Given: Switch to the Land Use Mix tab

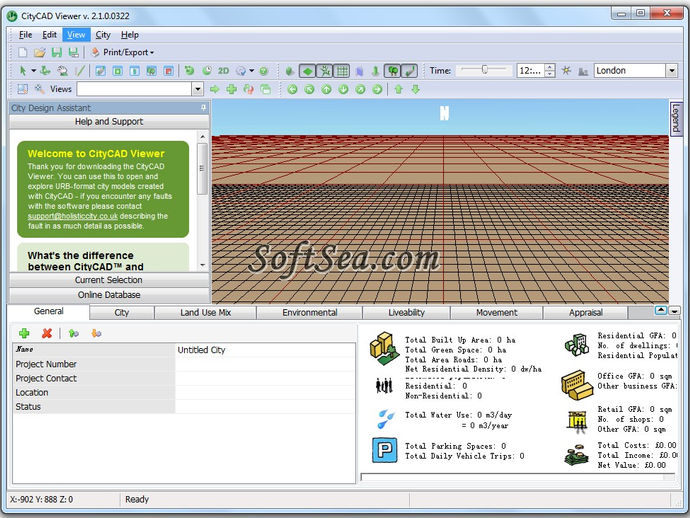Looking at the screenshot, I should pos(205,312).
